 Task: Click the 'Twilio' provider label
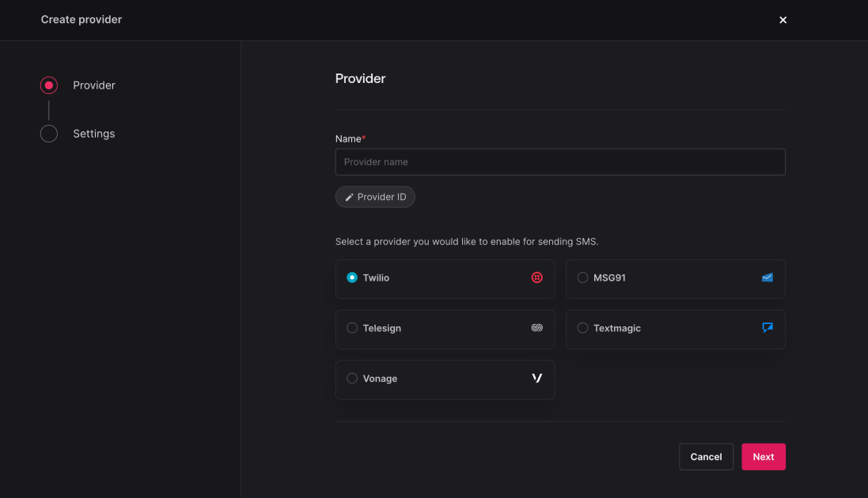coord(376,277)
